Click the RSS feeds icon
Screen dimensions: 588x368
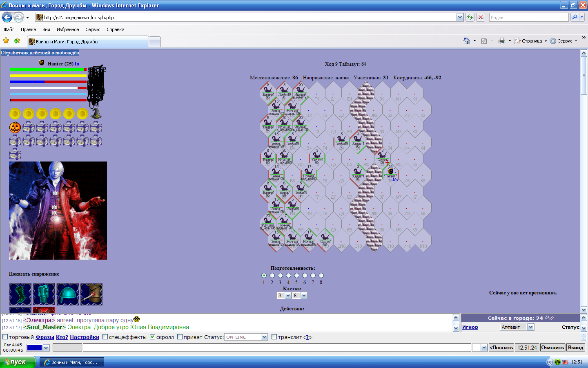pos(484,41)
